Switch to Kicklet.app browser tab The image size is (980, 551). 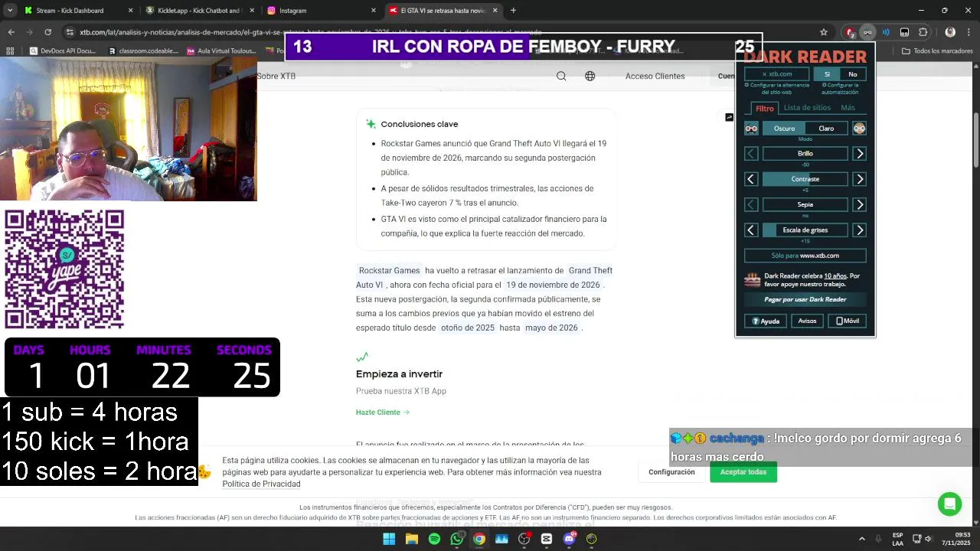199,11
